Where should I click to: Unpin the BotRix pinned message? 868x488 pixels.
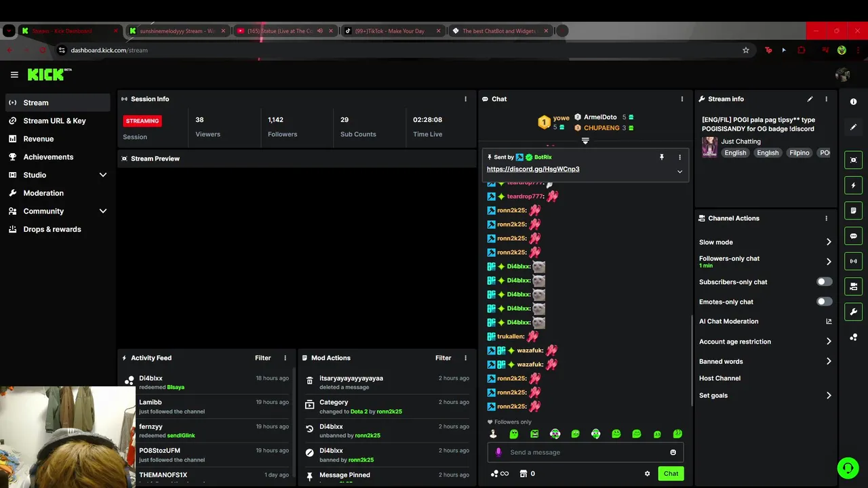[662, 157]
